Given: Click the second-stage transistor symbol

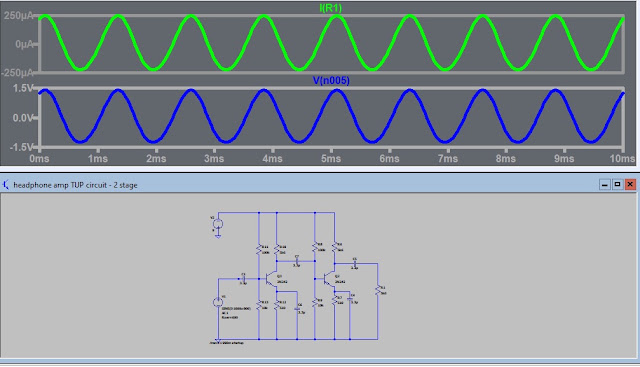Looking at the screenshot, I should pos(329,279).
